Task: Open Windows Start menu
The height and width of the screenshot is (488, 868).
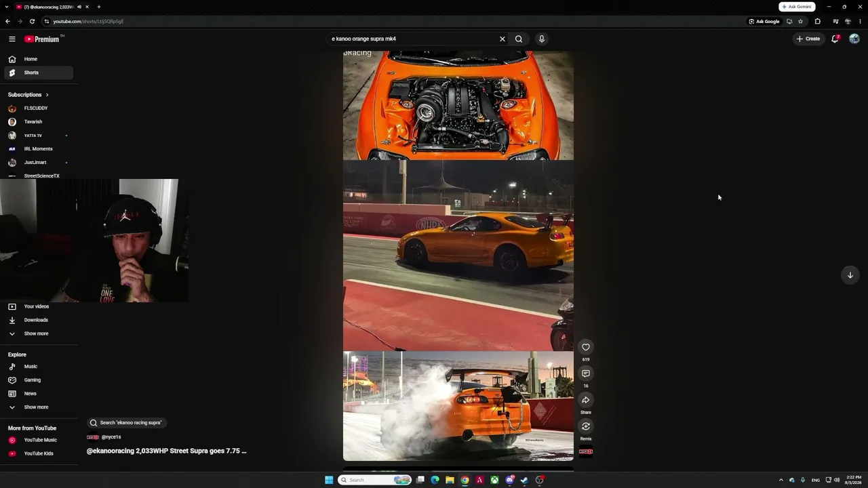Action: [329, 480]
